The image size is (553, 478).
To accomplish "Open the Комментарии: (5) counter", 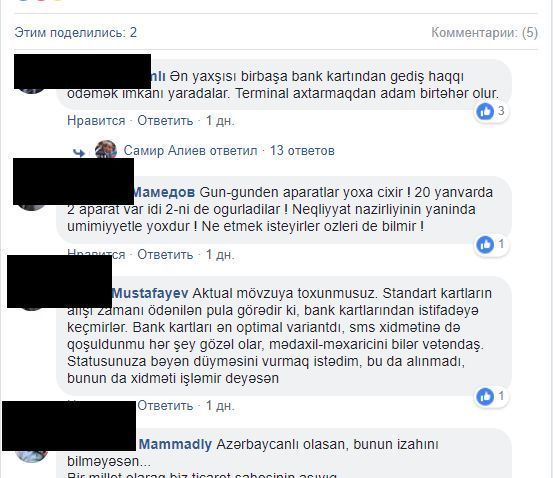I will [x=484, y=32].
